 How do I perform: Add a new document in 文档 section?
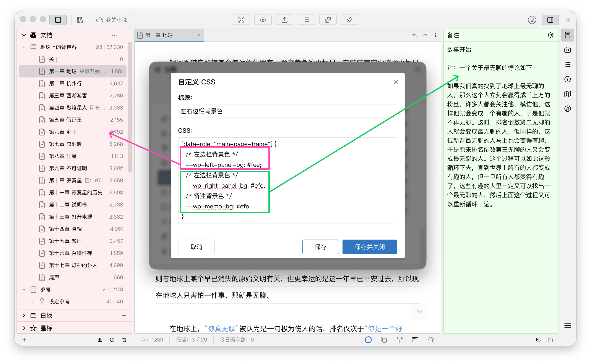[124, 35]
